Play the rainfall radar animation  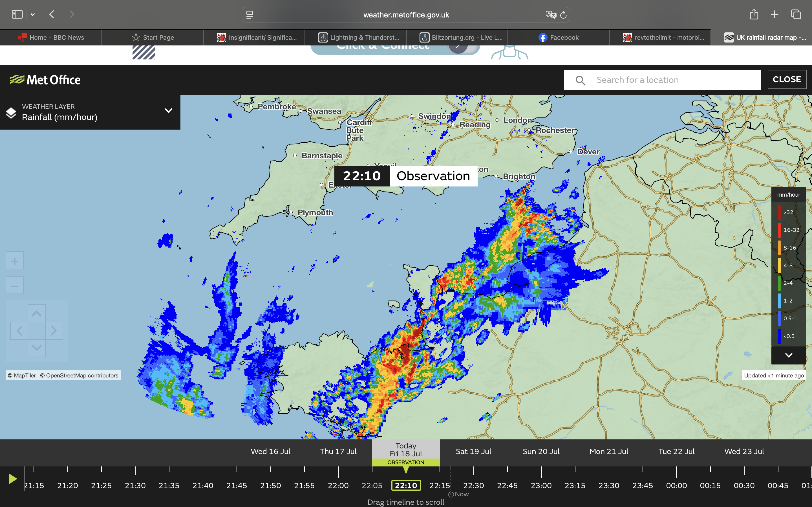tap(13, 479)
